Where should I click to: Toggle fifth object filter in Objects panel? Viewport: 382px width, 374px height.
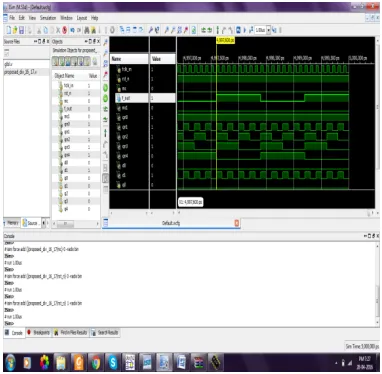pos(81,61)
